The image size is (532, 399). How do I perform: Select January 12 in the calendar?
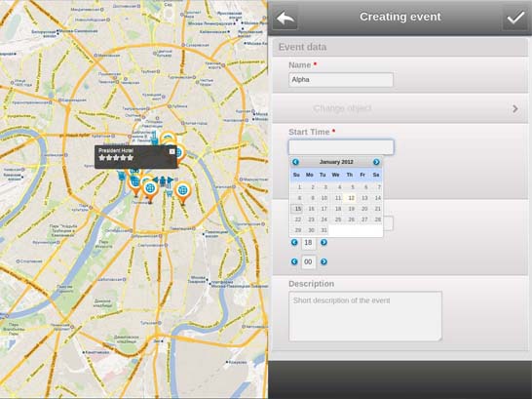pos(351,198)
